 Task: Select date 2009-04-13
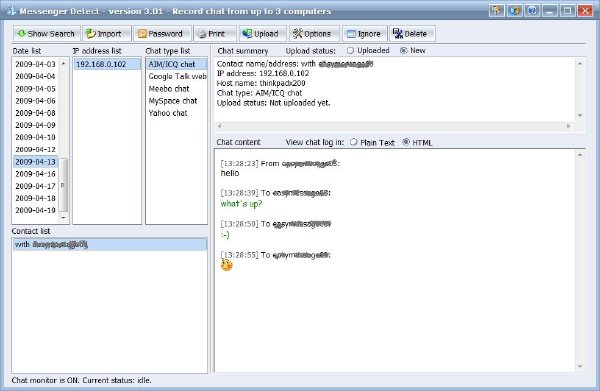tap(35, 162)
